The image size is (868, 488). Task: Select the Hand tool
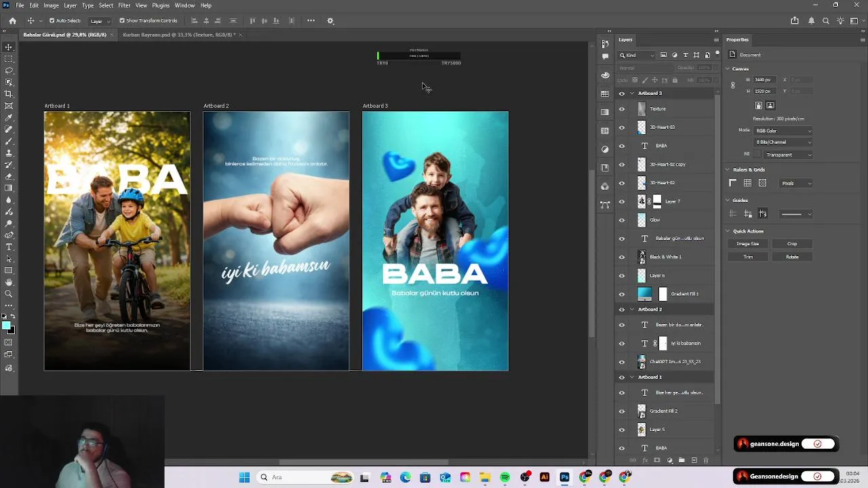click(9, 282)
